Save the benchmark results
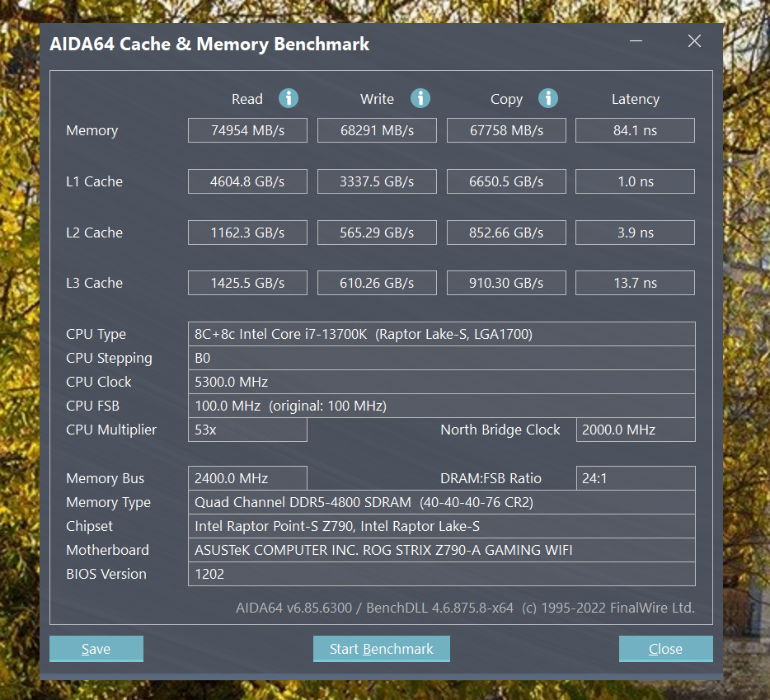The width and height of the screenshot is (770, 700). click(96, 649)
